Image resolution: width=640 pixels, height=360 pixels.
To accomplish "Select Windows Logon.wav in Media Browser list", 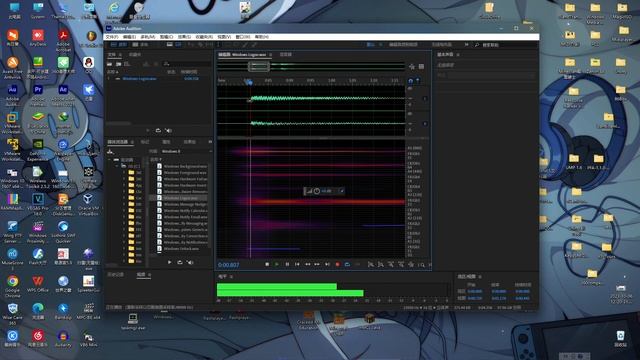I will click(181, 198).
